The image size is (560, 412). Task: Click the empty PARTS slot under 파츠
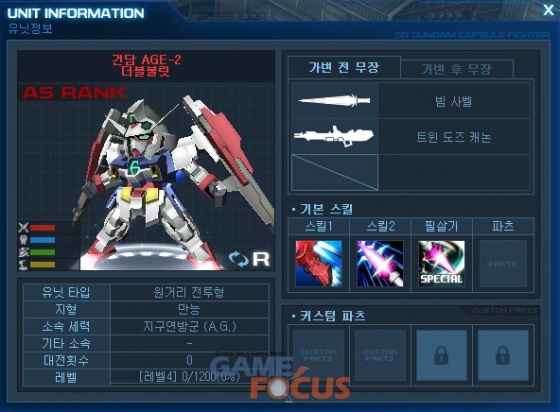[x=503, y=263]
